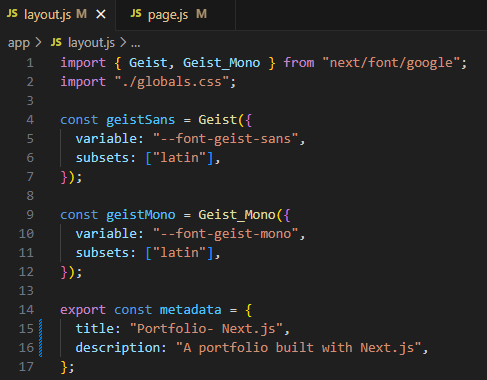Click Geist_Mono in the import statement

(221, 63)
